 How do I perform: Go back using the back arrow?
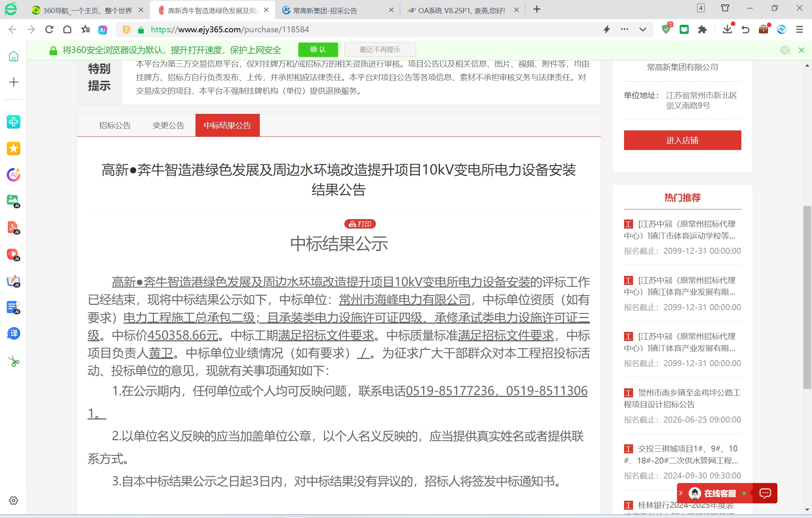coord(12,29)
